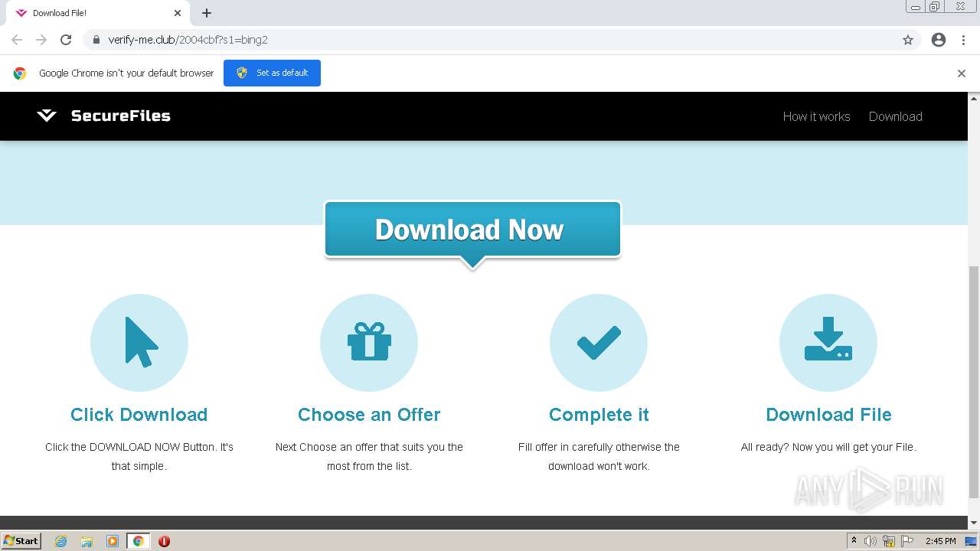The image size is (980, 551).
Task: Click the Start button
Action: point(21,541)
